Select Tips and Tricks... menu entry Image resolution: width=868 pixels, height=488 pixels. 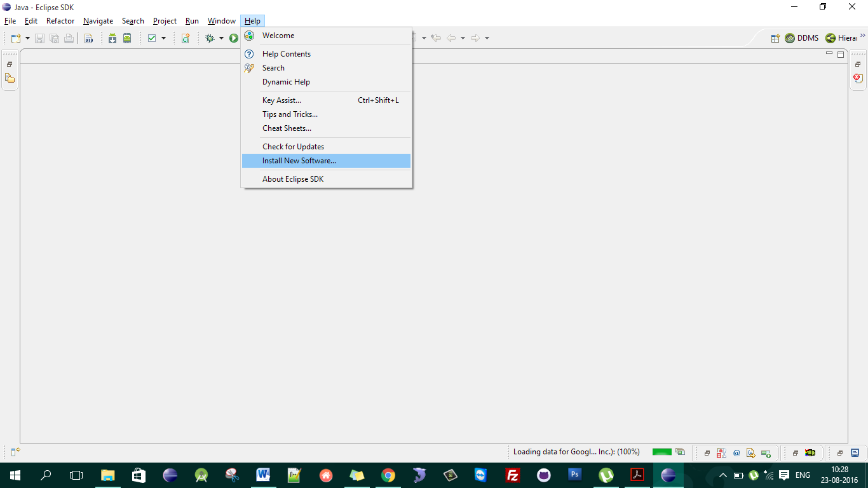tap(326, 114)
